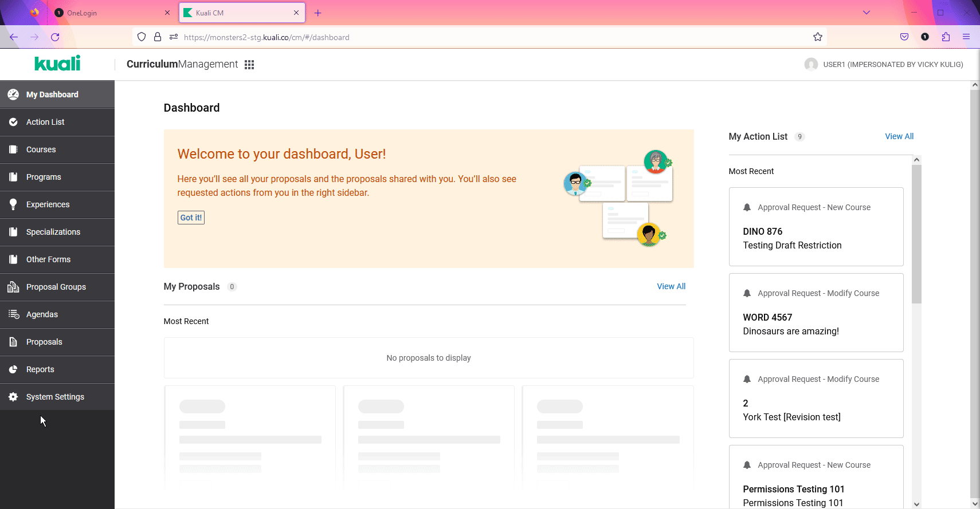
Task: Click View All for My Proposals
Action: (671, 286)
